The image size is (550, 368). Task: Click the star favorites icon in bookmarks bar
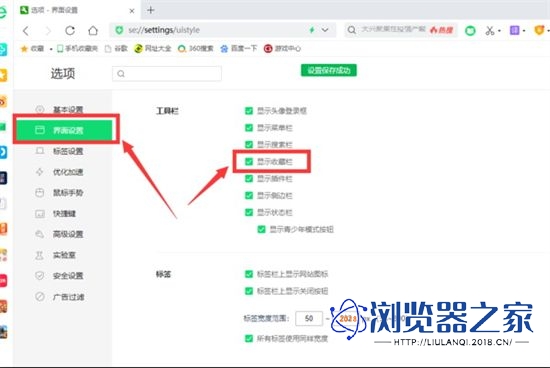[24, 49]
